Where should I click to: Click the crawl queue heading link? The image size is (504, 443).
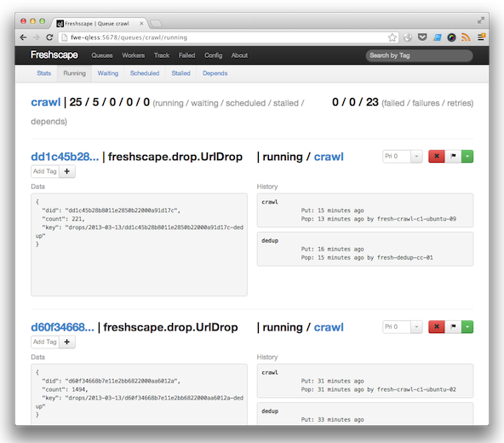pos(45,102)
